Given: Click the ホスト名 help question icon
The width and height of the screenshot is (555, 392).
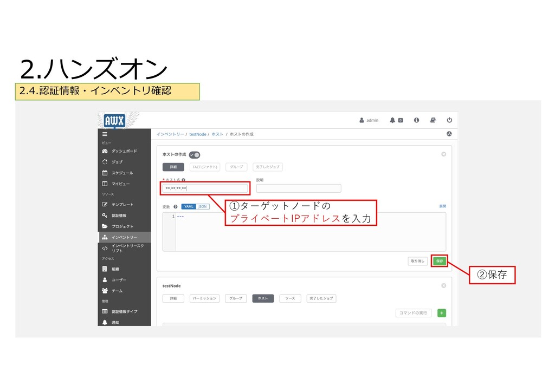Looking at the screenshot, I should (183, 180).
